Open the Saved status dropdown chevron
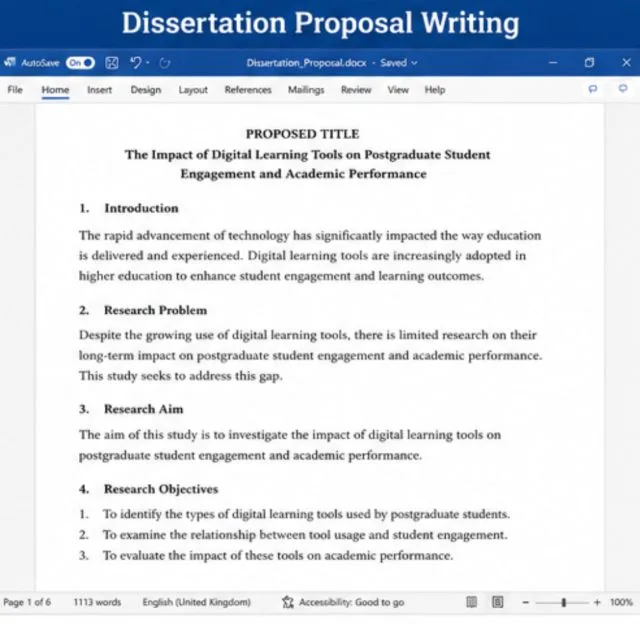640x624 pixels. coord(414,63)
